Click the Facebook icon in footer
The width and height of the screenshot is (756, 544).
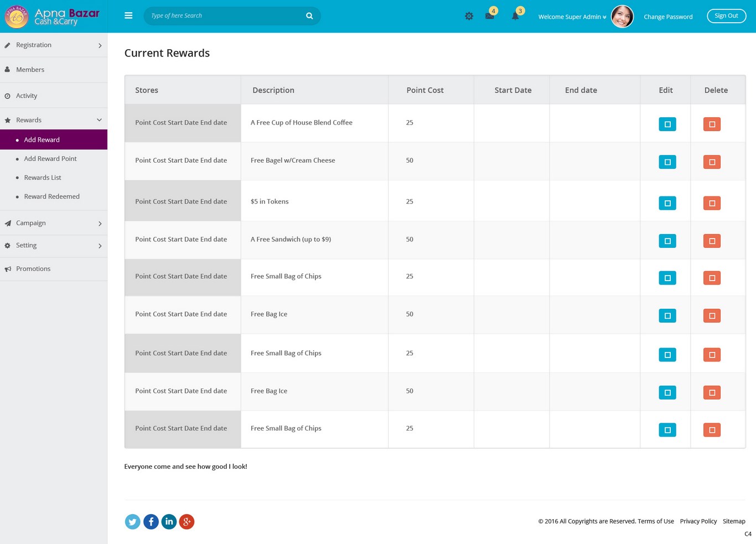point(151,521)
